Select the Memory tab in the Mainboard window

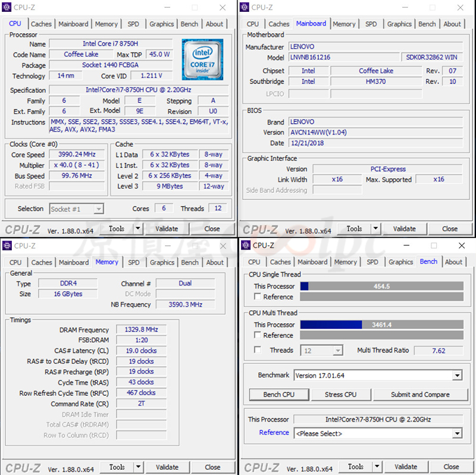click(x=344, y=24)
